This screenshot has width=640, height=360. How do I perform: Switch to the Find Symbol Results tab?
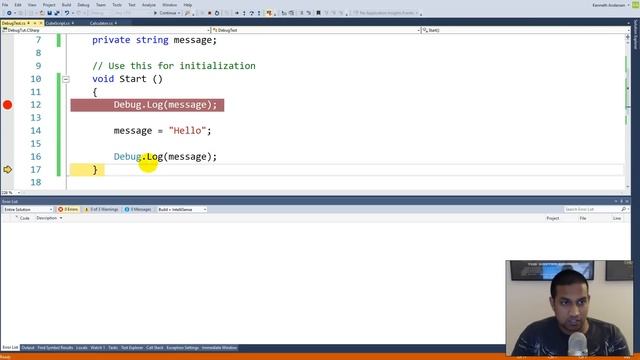pyautogui.click(x=55, y=348)
